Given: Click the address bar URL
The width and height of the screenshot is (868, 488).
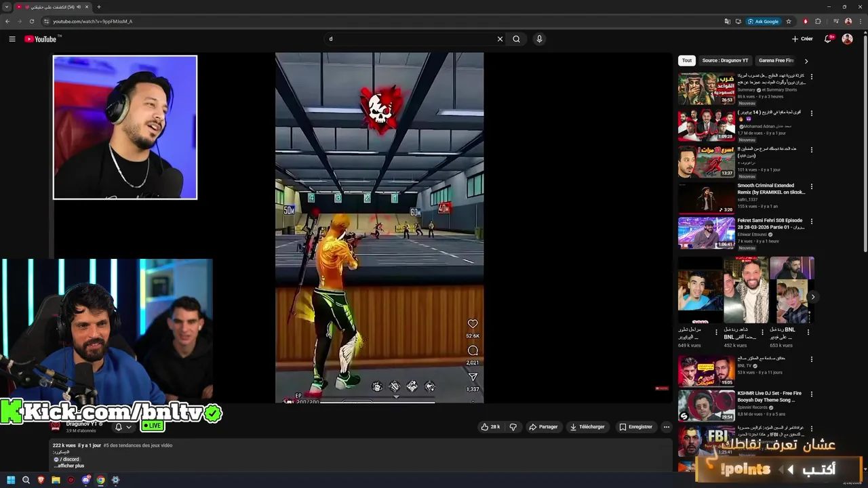Looking at the screenshot, I should [93, 21].
